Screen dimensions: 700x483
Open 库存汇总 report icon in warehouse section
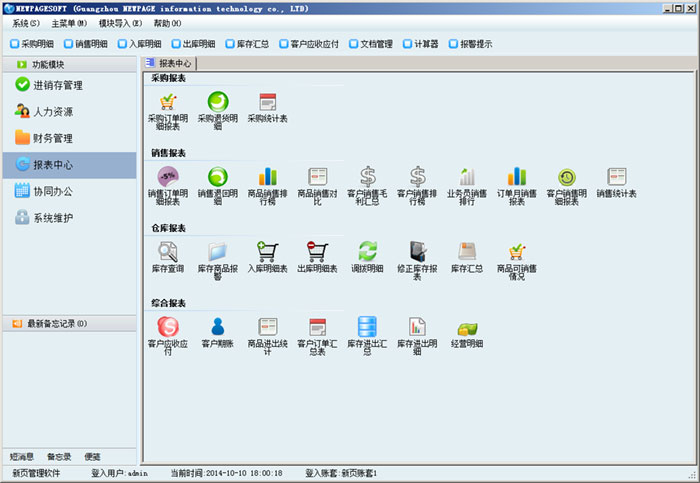coord(467,251)
